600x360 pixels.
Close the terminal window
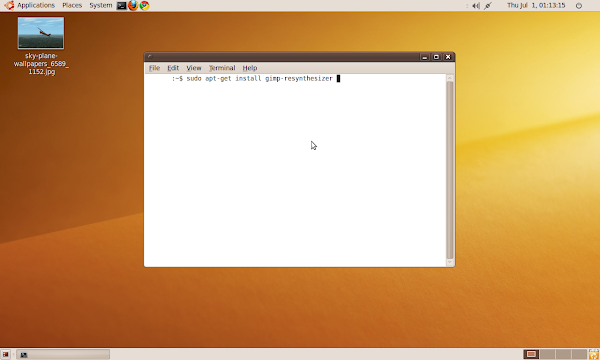(448, 57)
